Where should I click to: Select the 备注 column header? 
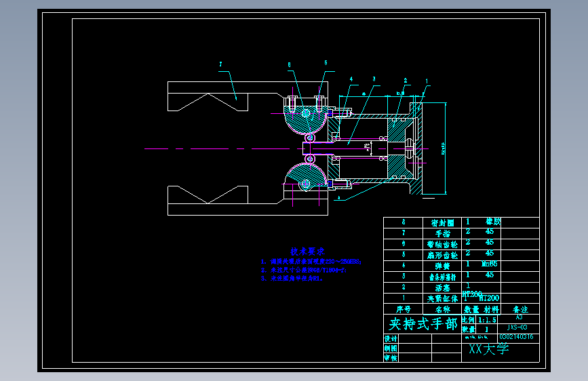tap(520, 309)
